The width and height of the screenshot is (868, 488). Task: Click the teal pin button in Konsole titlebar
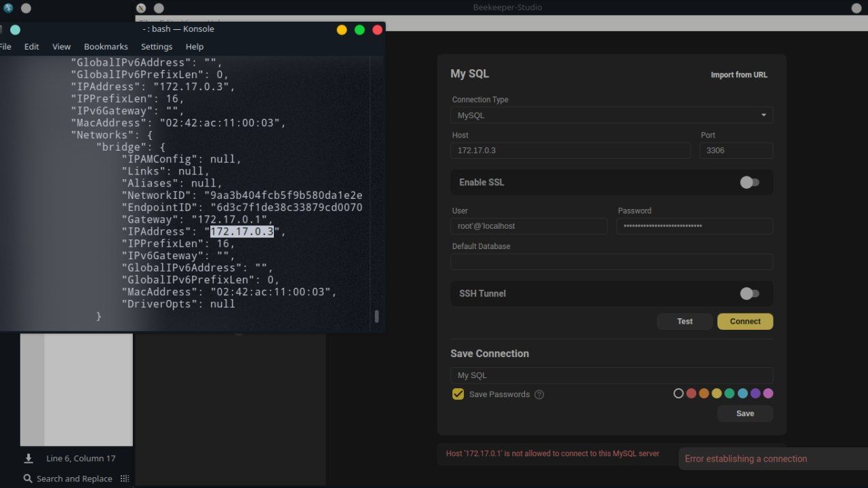click(15, 30)
